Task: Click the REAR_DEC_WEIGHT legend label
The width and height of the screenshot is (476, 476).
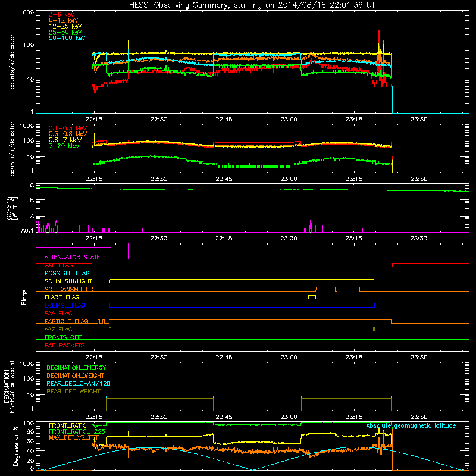Action: tap(73, 392)
